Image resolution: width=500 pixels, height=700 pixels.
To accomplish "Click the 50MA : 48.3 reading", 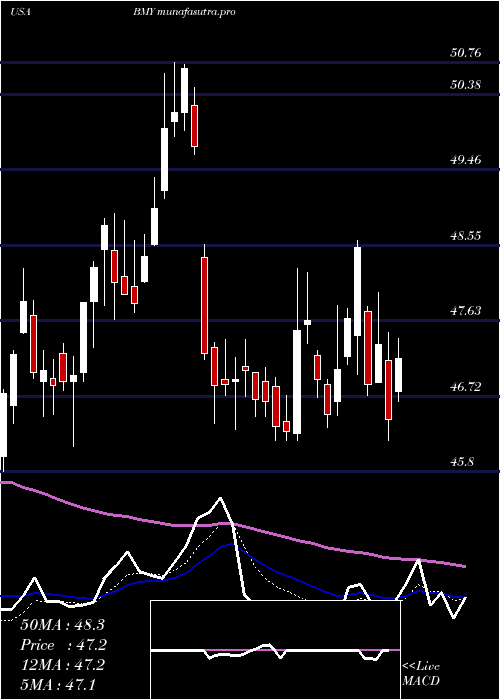I will 62,625.
